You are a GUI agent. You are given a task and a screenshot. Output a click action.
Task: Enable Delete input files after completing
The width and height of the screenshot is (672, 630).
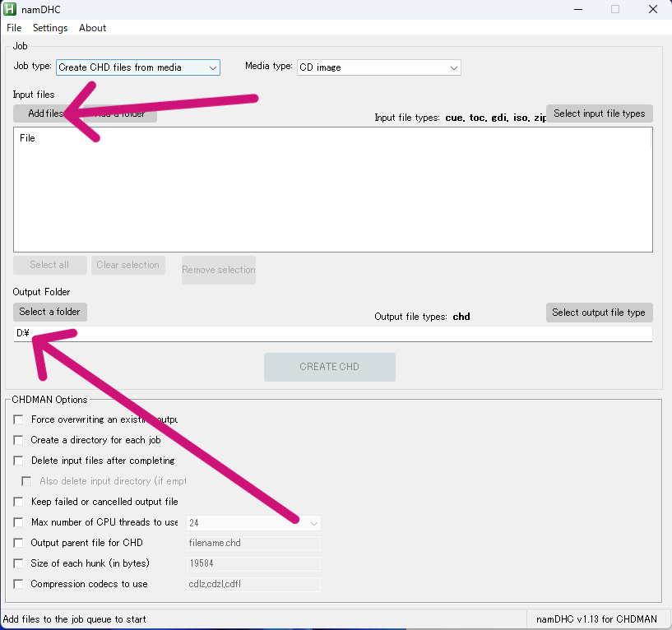point(18,461)
